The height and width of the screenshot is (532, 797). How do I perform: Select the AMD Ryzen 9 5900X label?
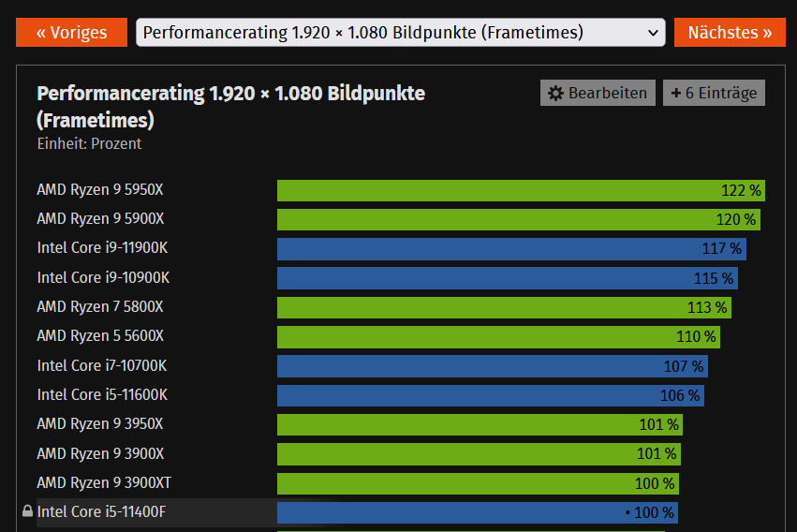tap(100, 219)
